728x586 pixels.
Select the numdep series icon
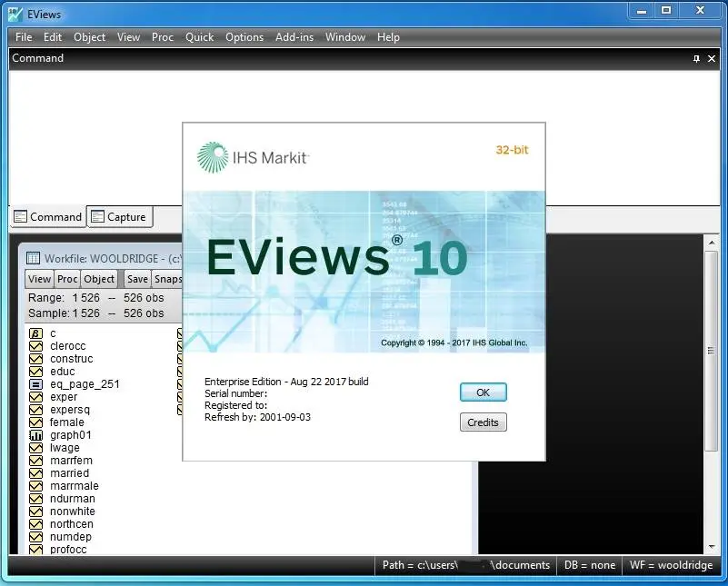[x=35, y=537]
